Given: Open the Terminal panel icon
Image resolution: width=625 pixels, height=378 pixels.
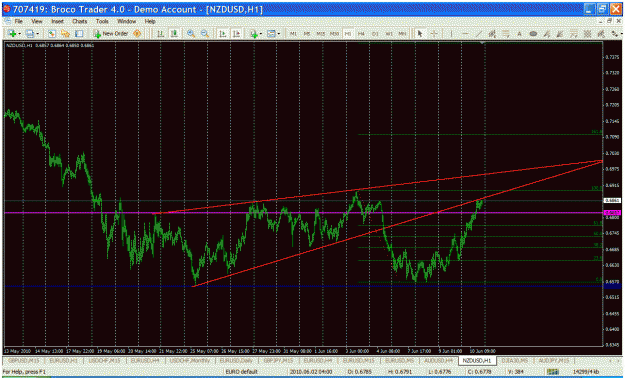Looking at the screenshot, I should pos(79,34).
